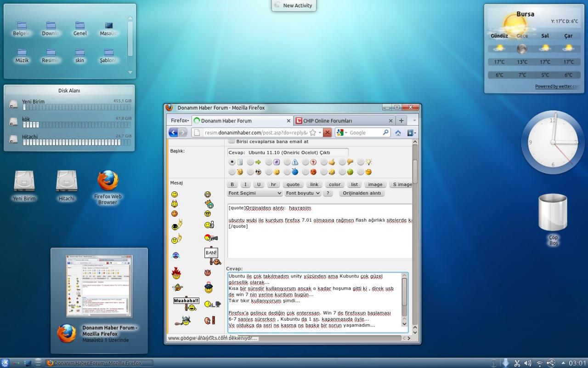Open the Font boyutu dropdown
The height and width of the screenshot is (368, 588).
click(302, 193)
